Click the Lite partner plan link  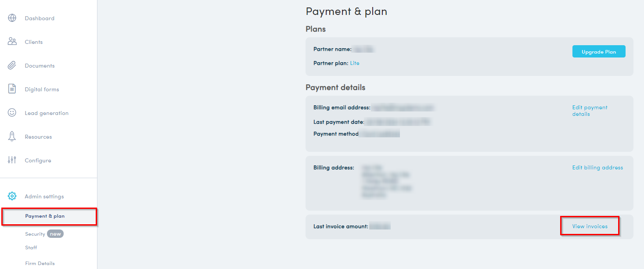pos(355,63)
